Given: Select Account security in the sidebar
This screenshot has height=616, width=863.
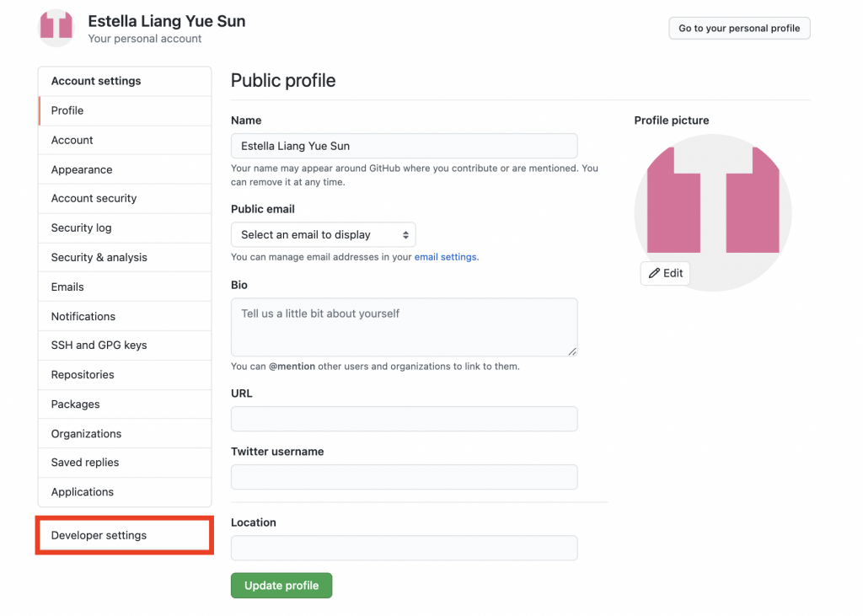Looking at the screenshot, I should point(125,198).
